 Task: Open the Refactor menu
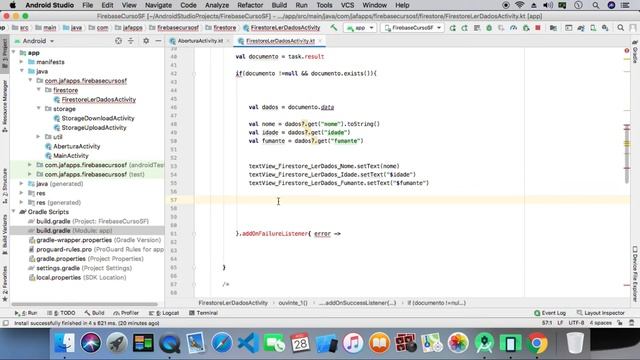250,5
